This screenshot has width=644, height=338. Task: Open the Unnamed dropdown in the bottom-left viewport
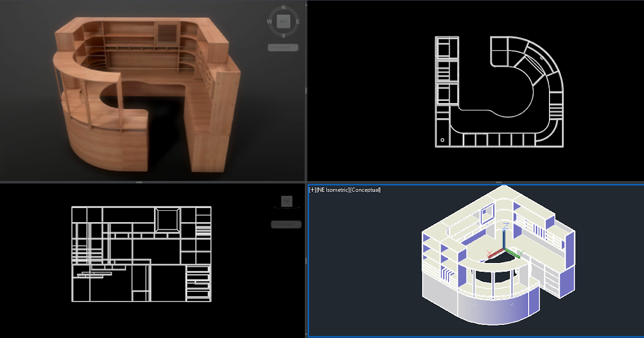(x=286, y=224)
